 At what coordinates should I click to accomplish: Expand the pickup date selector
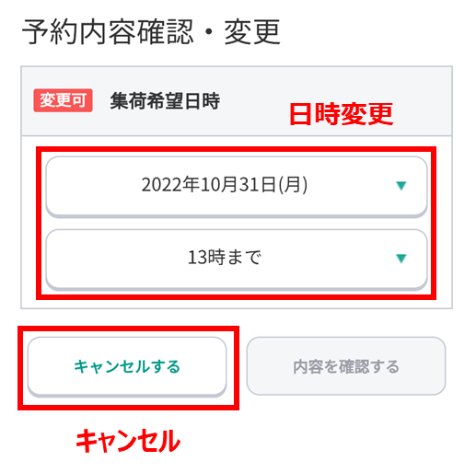[x=237, y=186]
